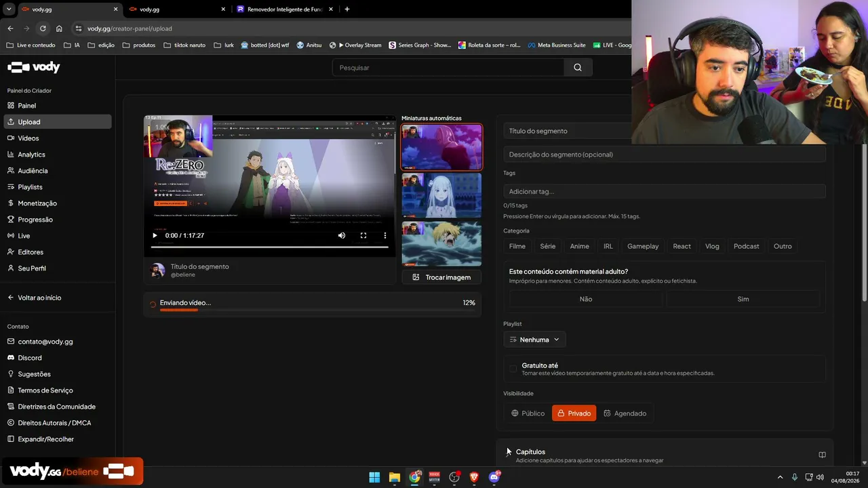Switch to Chrome in the taskbar
The image size is (868, 488).
414,477
